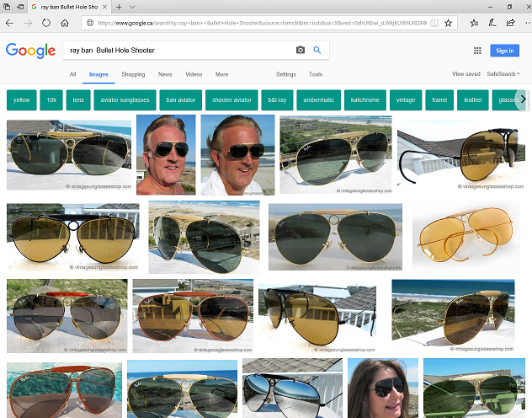Expand the SafeSearch dropdown
532x418 pixels.
[503, 73]
